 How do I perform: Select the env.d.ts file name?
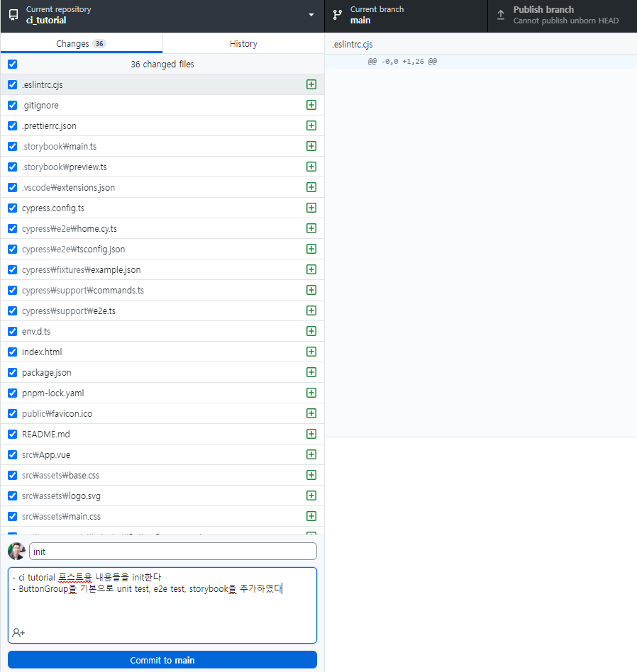(36, 332)
